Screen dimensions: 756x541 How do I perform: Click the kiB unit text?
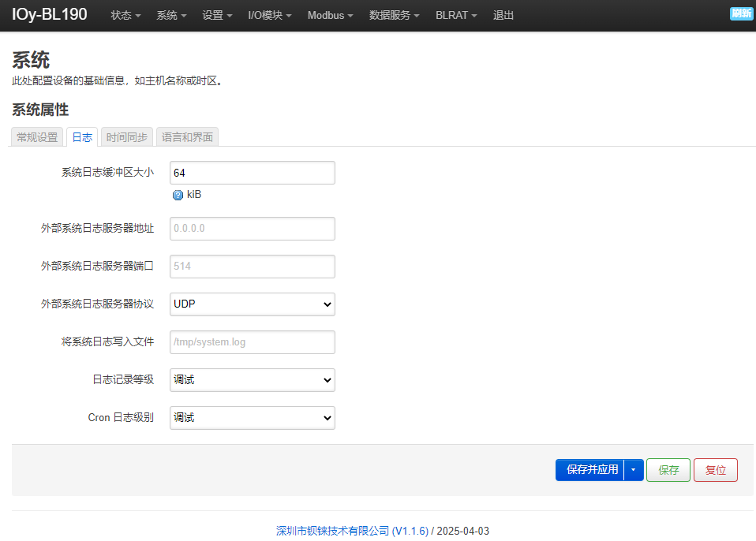coord(194,195)
